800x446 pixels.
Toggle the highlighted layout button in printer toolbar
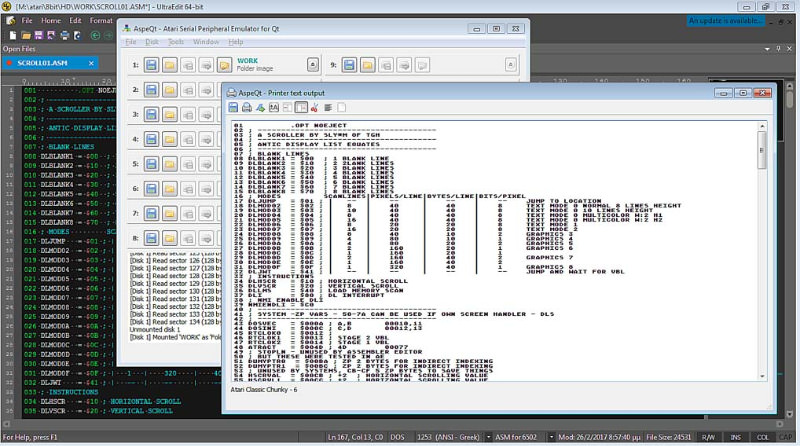click(301, 107)
